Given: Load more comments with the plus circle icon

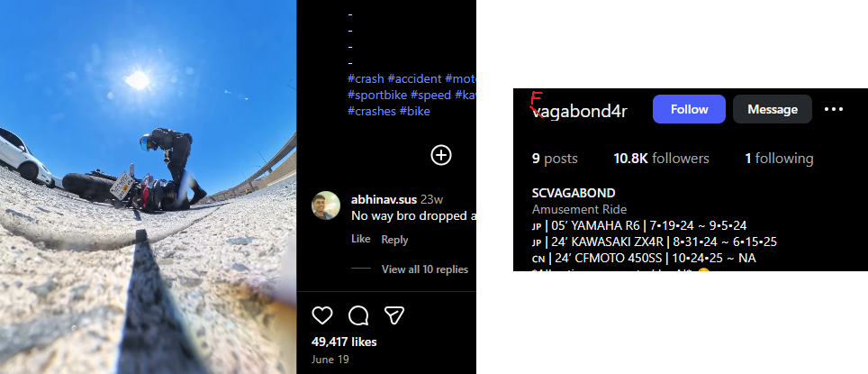Looking at the screenshot, I should [441, 155].
